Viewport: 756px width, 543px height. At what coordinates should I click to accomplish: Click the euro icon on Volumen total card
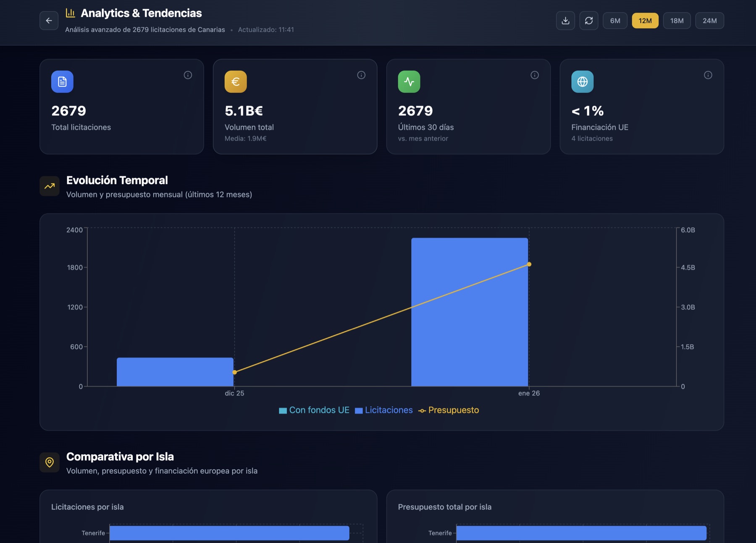[236, 81]
